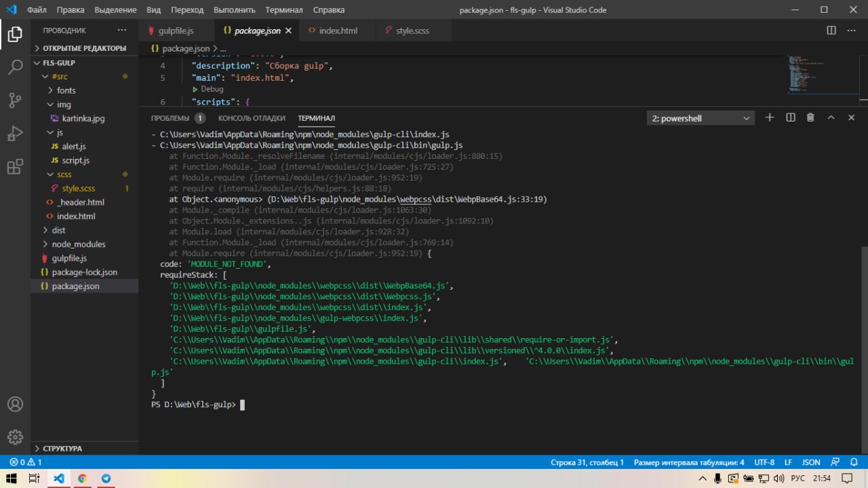Open the Search view in activity bar
The image size is (868, 488).
coord(15,67)
